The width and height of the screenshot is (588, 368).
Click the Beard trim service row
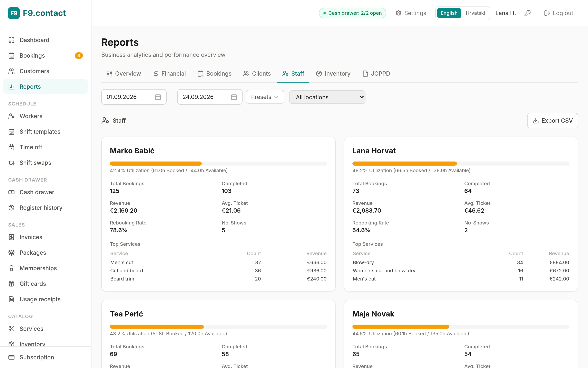218,279
